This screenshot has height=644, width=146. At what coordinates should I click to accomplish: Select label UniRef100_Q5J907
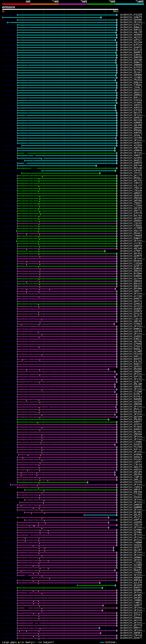(x=131, y=72)
